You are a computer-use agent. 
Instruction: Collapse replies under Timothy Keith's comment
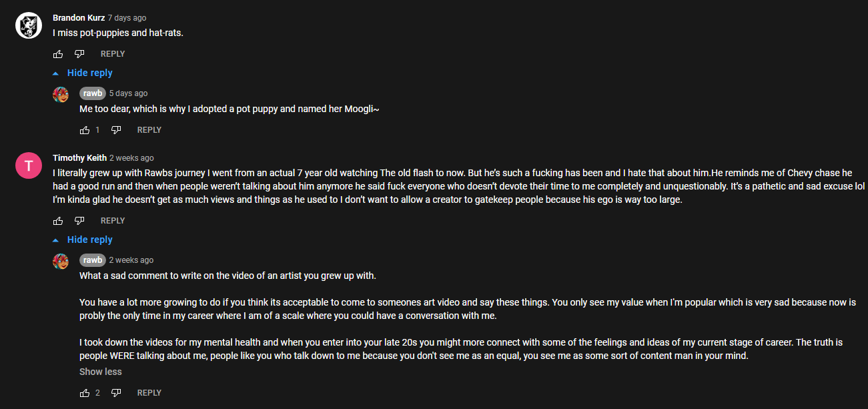[83, 240]
